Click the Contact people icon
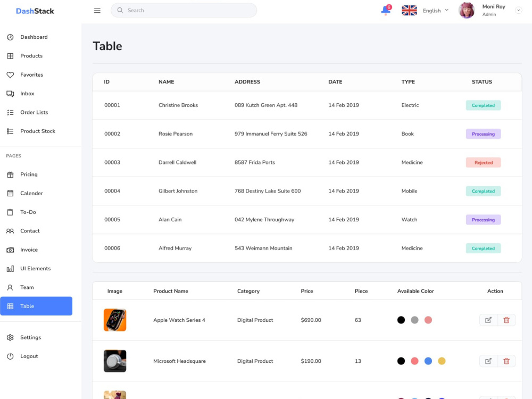The image size is (532, 399). coord(10,231)
